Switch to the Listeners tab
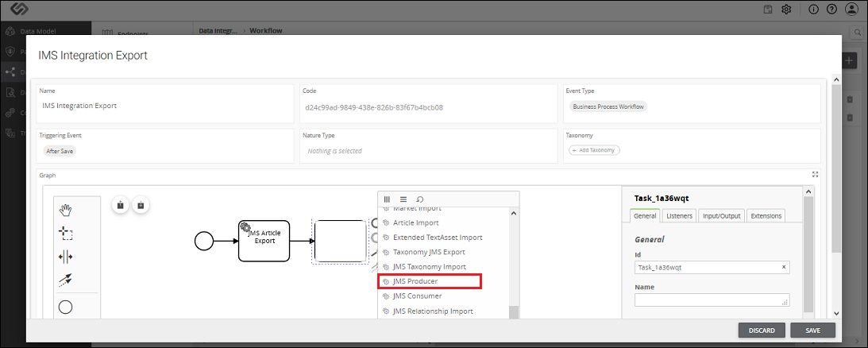Screen dimensions: 868x348 pos(679,216)
